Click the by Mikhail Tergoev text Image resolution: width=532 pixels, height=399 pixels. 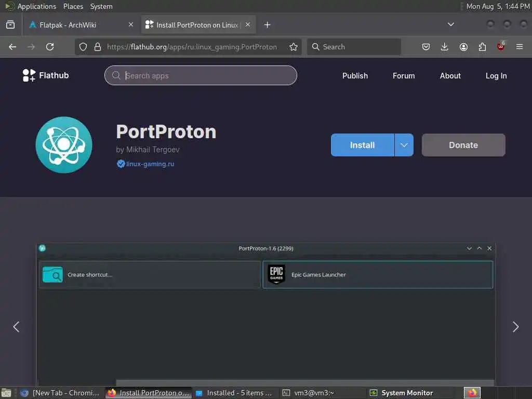pos(148,150)
